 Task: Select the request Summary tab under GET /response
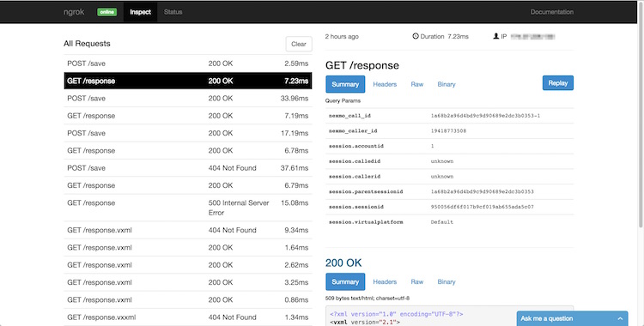pos(345,84)
